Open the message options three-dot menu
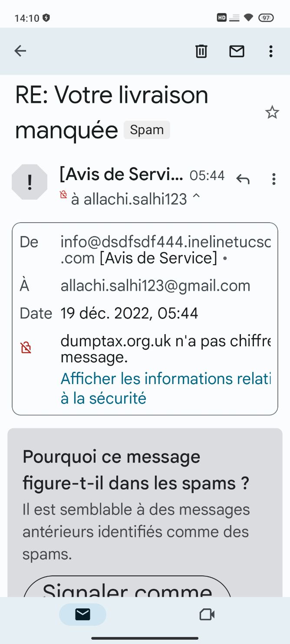The height and width of the screenshot is (644, 290). click(x=274, y=179)
